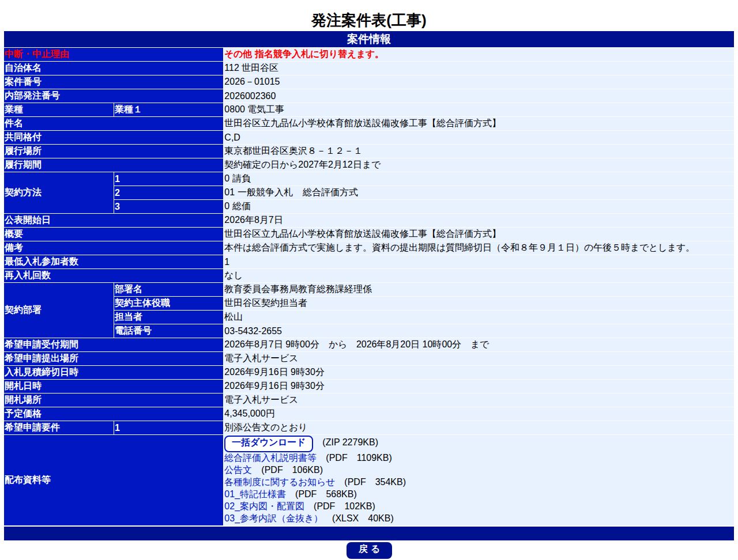Select the 開札場所 value 電子入札サービス
This screenshot has height=560, width=738.
261,400
